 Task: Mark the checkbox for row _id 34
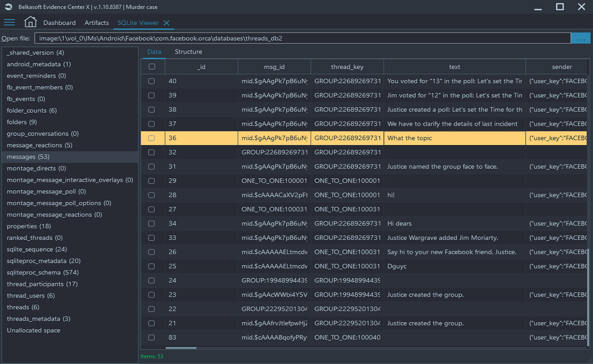point(152,224)
